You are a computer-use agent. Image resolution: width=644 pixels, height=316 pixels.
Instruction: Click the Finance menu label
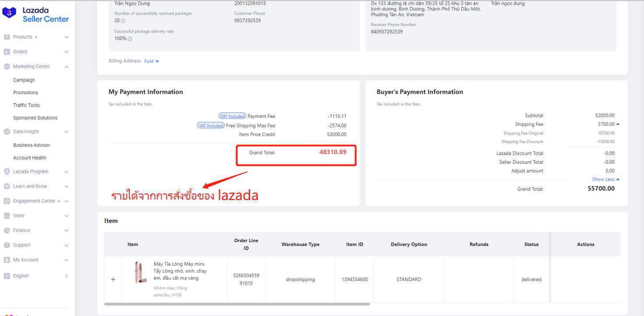21,230
